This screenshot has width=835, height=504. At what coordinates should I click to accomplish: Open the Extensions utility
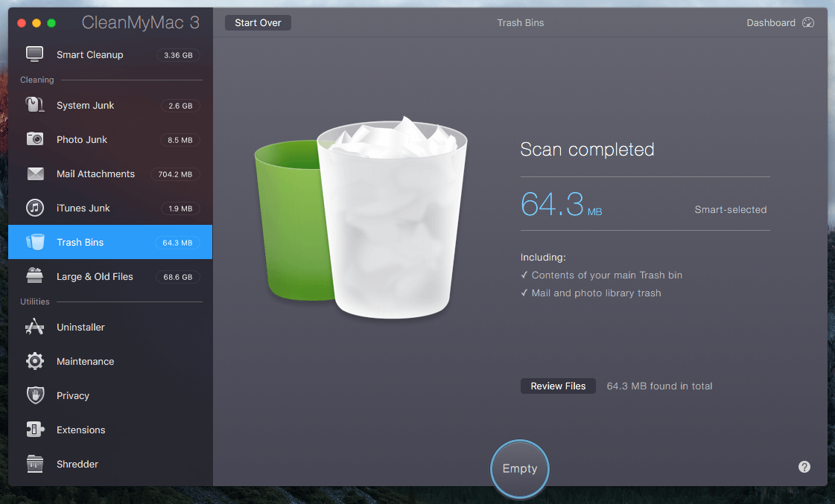point(110,430)
